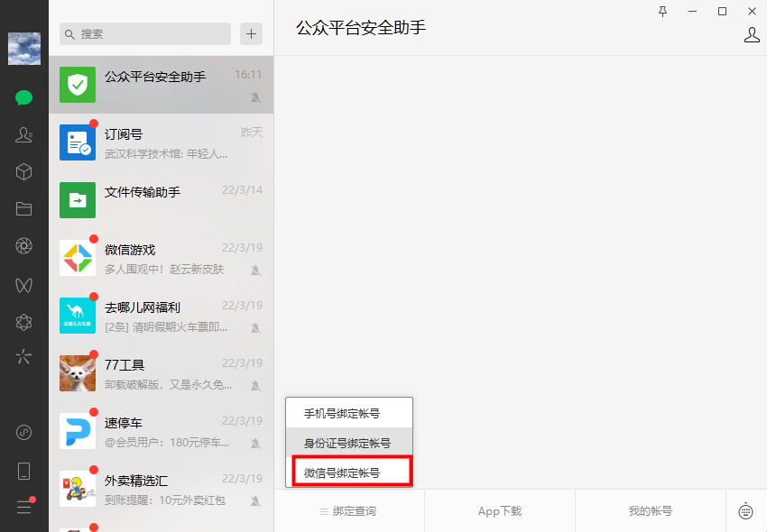Click the user profile avatar

tap(24, 49)
